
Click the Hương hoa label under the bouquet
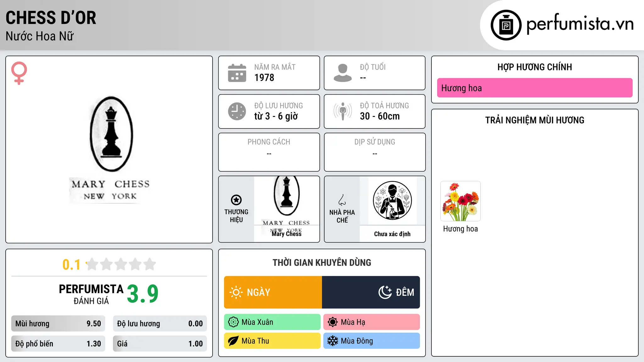tap(460, 229)
